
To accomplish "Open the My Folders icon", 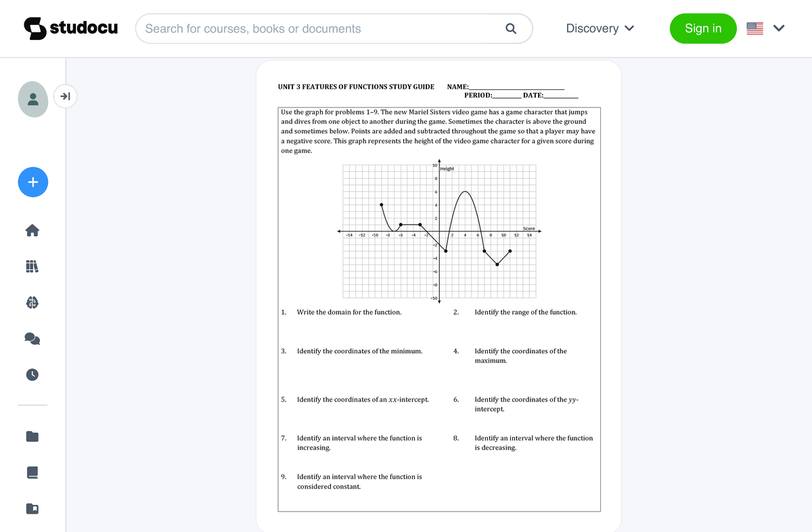I will point(32,436).
